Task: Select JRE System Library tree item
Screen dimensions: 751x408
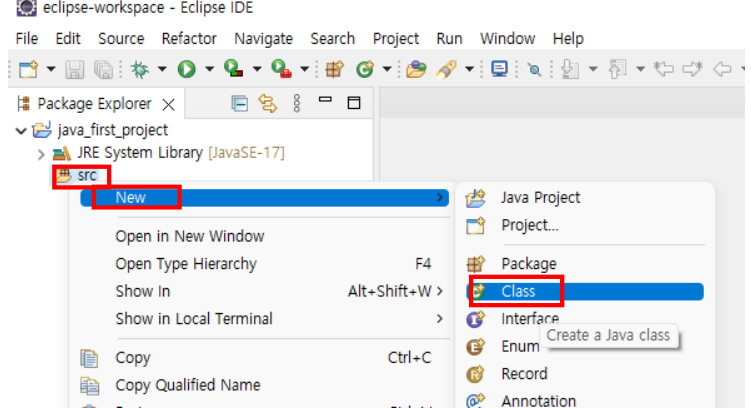Action: tap(169, 153)
